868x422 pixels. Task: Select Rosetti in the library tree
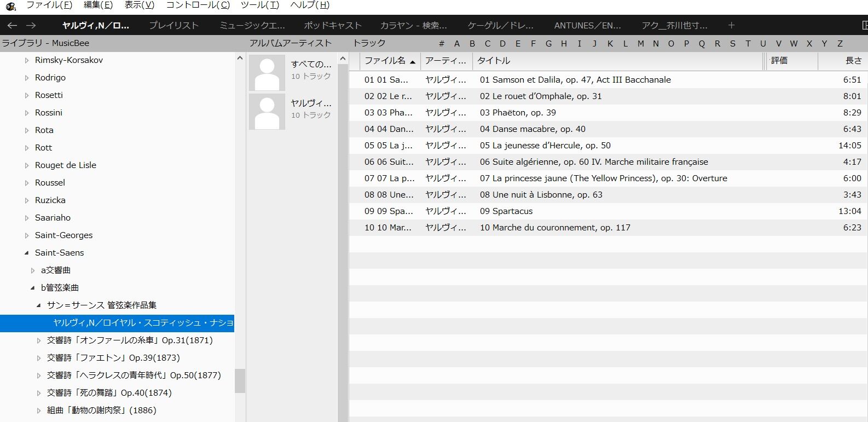[x=49, y=95]
